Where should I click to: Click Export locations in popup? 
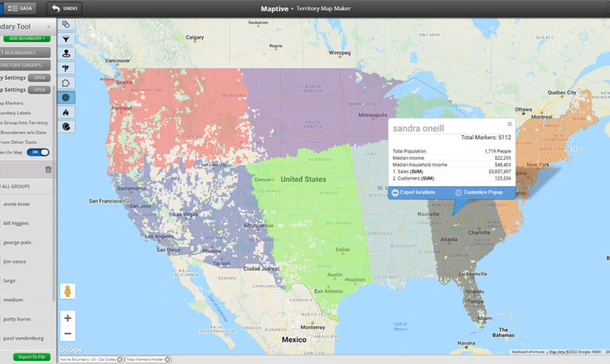414,192
